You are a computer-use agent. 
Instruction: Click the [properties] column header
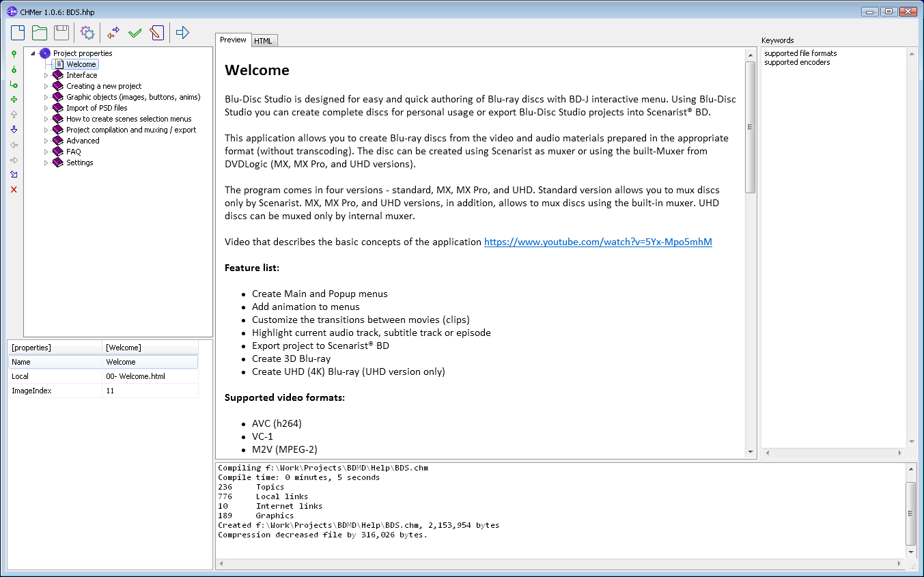pos(55,348)
